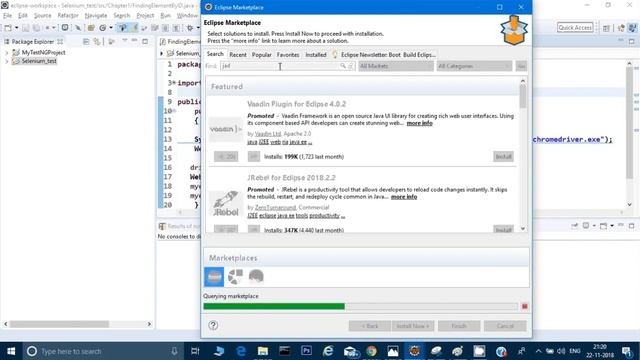Switch to the Recent tab
This screenshot has height=360, width=640.
pyautogui.click(x=238, y=55)
